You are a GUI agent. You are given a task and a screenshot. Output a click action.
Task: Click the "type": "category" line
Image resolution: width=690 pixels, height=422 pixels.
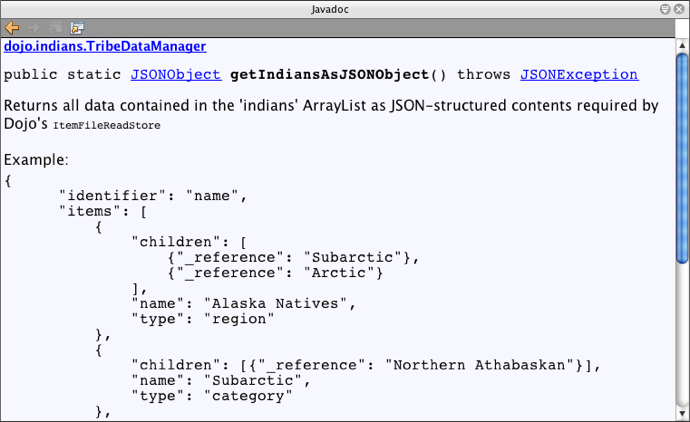pyautogui.click(x=212, y=396)
